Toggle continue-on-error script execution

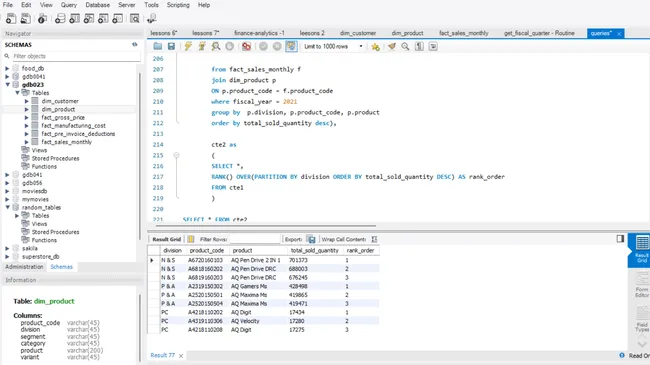pyautogui.click(x=246, y=46)
